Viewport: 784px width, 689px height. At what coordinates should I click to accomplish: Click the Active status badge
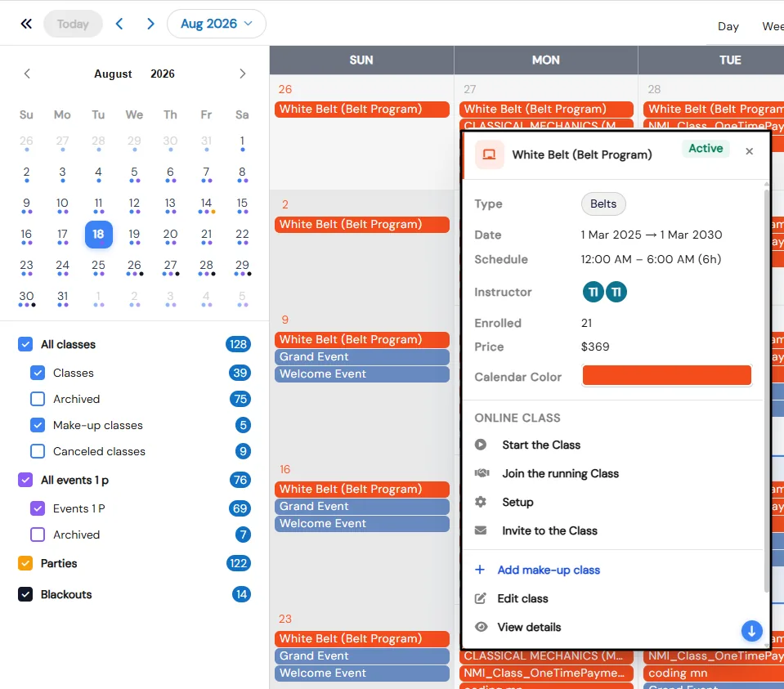pyautogui.click(x=706, y=148)
